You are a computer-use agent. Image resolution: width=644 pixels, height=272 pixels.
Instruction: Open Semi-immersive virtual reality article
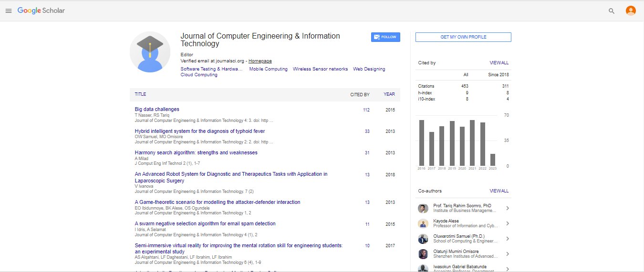point(239,249)
